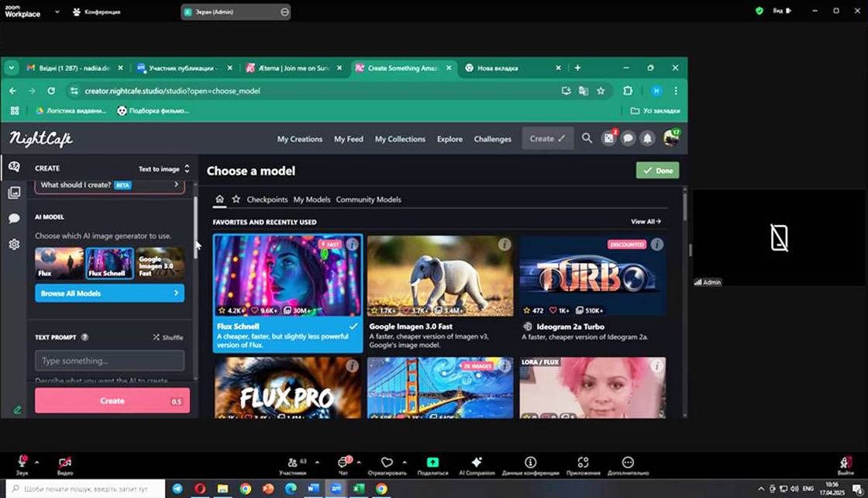The width and height of the screenshot is (868, 498).
Task: Show info for Google Imagen 3.0 Fast
Action: (x=505, y=244)
